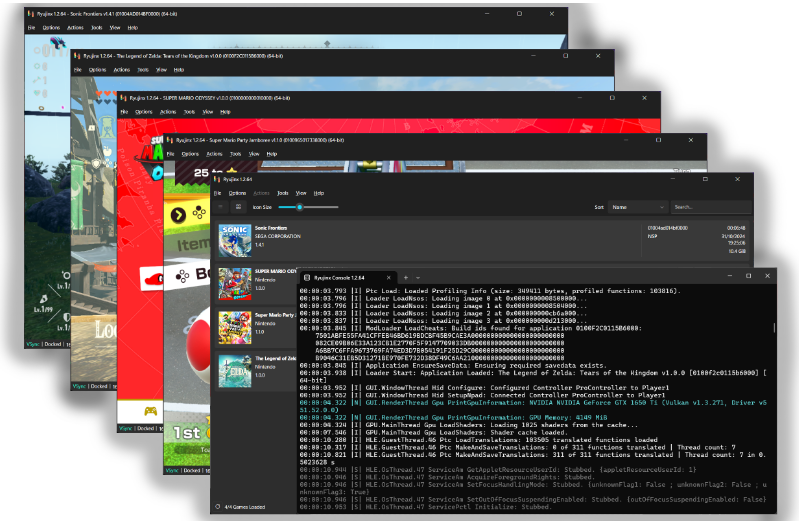799x525 pixels.
Task: Open Options menu in Super Mario Odyssey window
Action: [x=144, y=112]
